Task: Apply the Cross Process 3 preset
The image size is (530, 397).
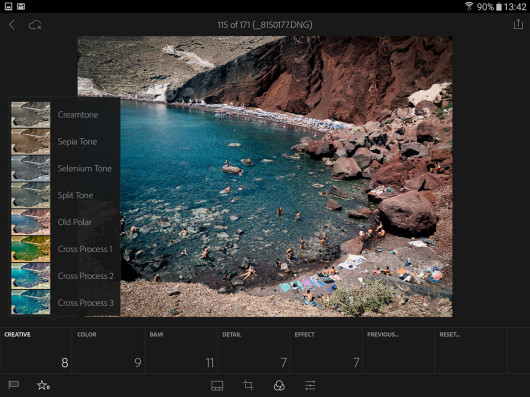Action: pos(66,303)
